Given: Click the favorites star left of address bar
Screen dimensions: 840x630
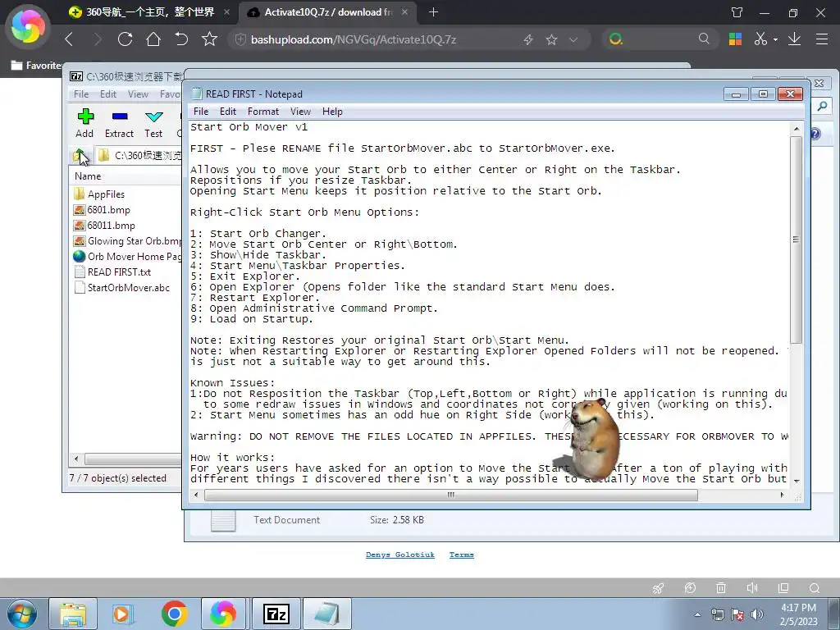Looking at the screenshot, I should coord(209,39).
